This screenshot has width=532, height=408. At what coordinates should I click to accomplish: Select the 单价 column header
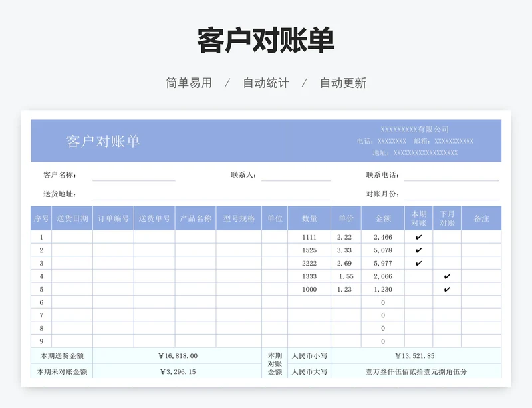coord(346,218)
